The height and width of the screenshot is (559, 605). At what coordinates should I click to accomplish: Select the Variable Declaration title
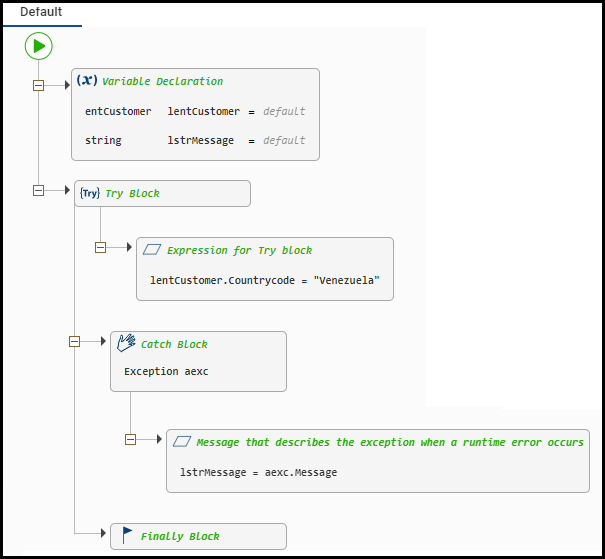pos(162,81)
